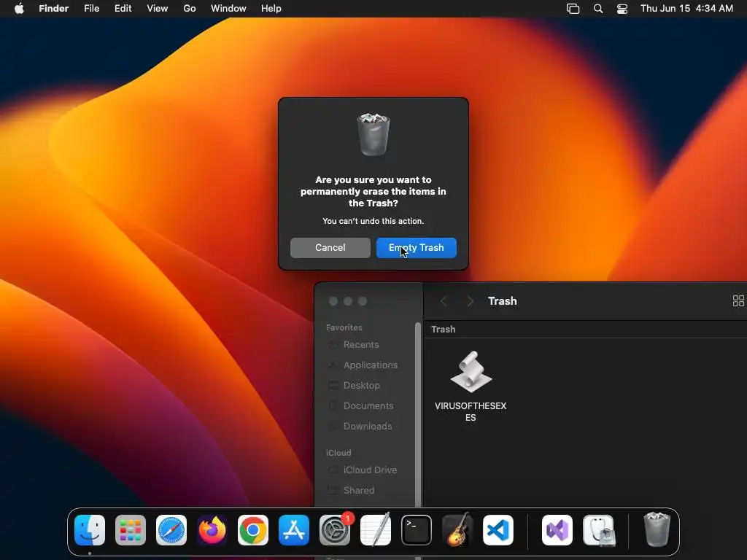747x560 pixels.
Task: Open the View menu
Action: pyautogui.click(x=158, y=9)
